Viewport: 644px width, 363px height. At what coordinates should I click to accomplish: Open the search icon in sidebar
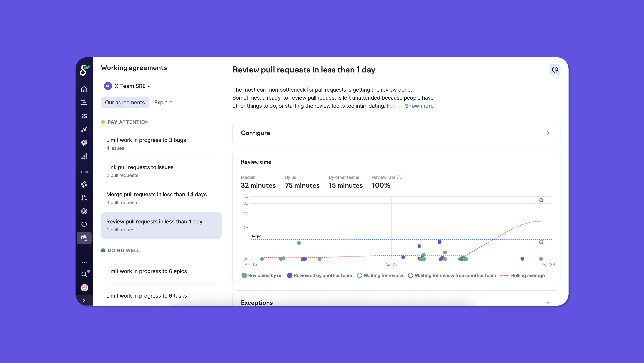point(84,274)
